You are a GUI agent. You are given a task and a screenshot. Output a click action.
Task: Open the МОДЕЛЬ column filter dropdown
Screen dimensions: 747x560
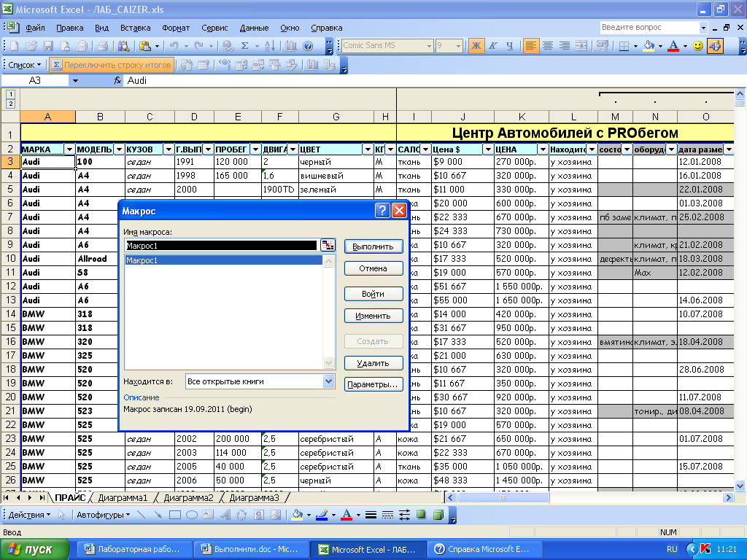(119, 149)
